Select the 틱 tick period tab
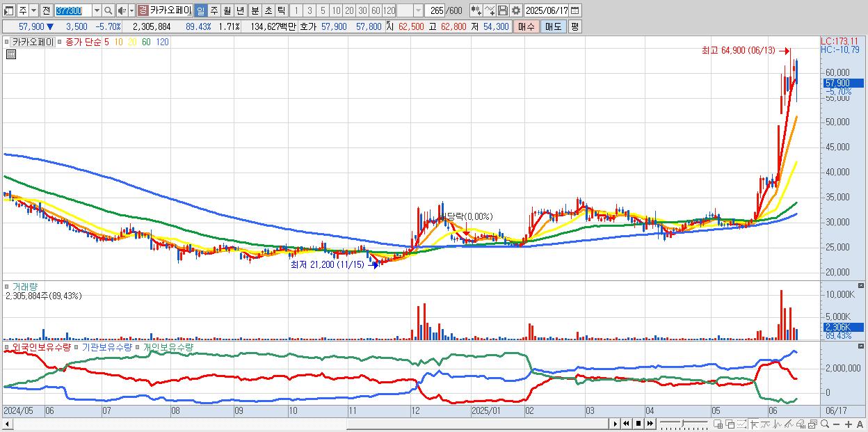The height and width of the screenshot is (432, 868). click(281, 10)
